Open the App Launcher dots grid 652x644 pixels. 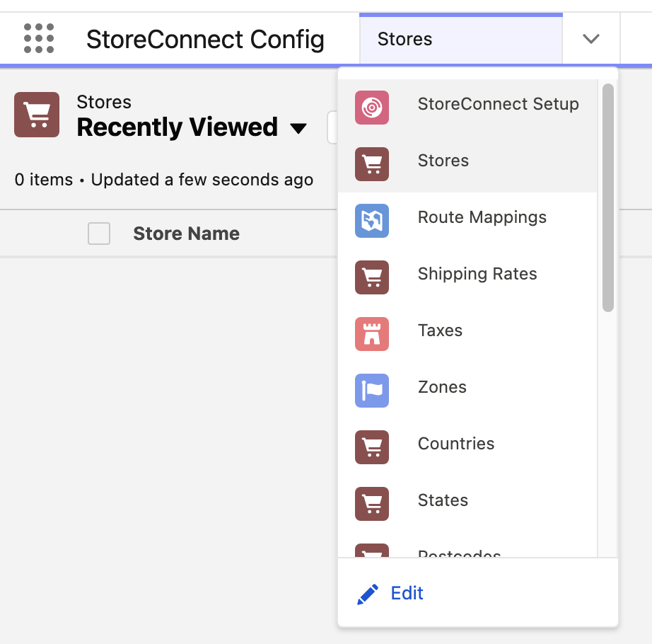39,38
